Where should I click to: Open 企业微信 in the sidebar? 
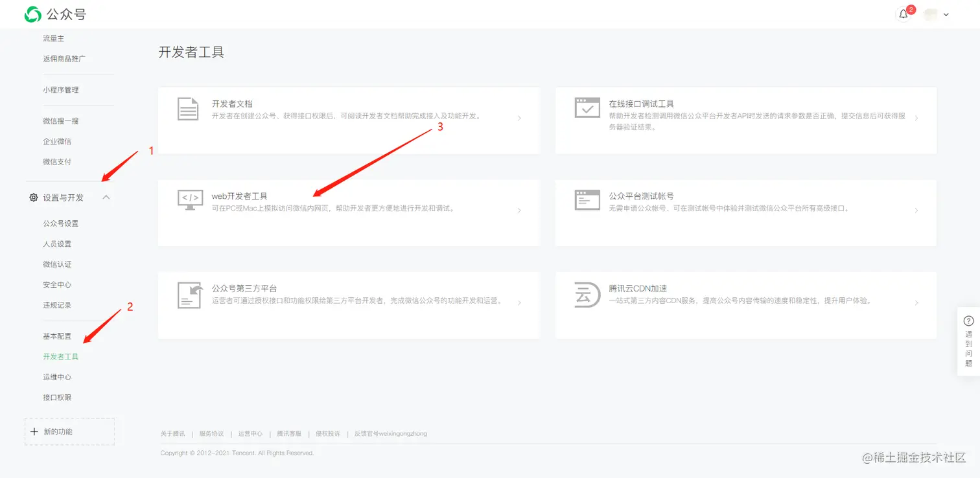[x=57, y=141]
